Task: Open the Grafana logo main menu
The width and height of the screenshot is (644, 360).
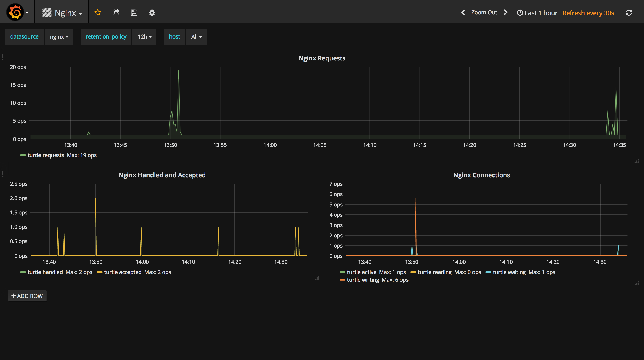Action: [x=17, y=12]
